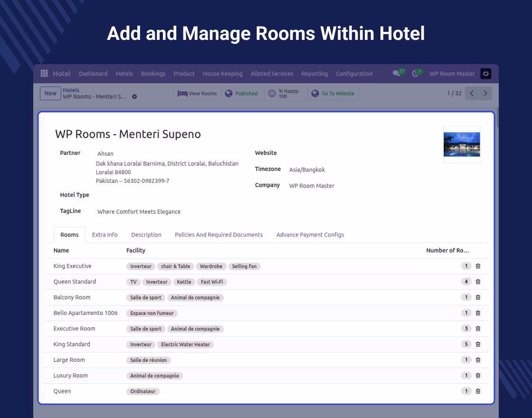Screen dimensions: 532x418
Task: Open the gear actions menu next to breadcrumb
Action: pyautogui.click(x=134, y=97)
